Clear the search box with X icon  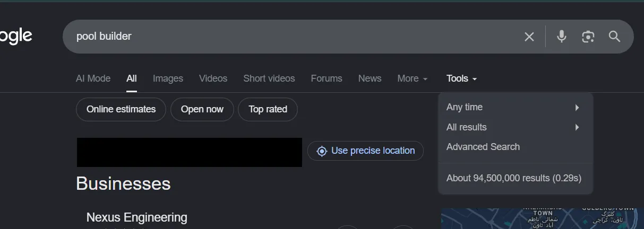pos(529,37)
